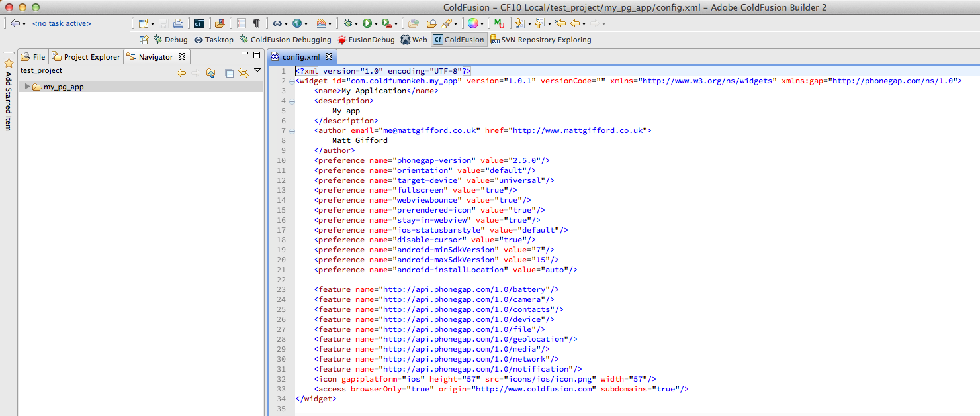Click the globe browser toolbar icon

click(x=297, y=23)
